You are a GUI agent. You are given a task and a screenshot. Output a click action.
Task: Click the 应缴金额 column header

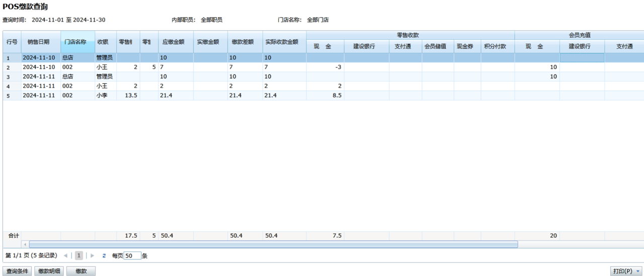(173, 42)
